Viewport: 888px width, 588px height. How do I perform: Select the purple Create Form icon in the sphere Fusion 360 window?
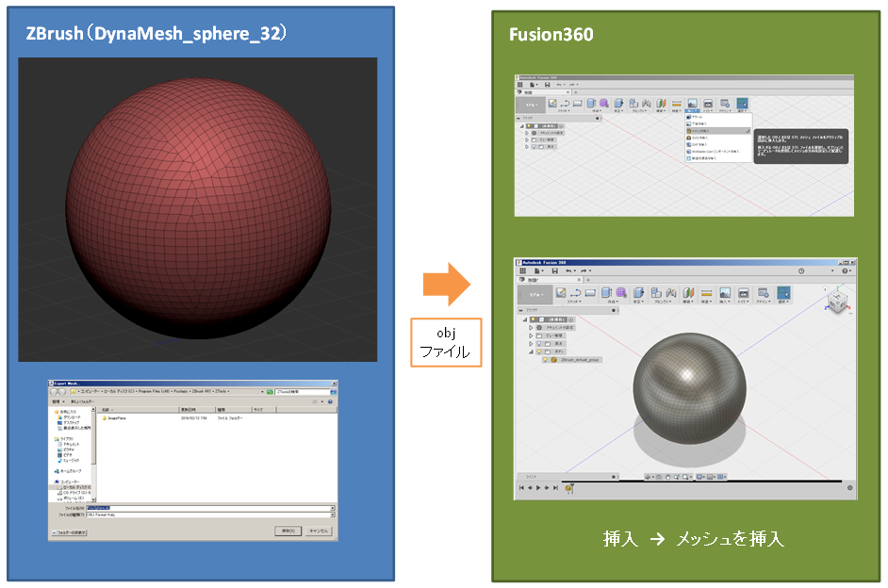(x=621, y=292)
